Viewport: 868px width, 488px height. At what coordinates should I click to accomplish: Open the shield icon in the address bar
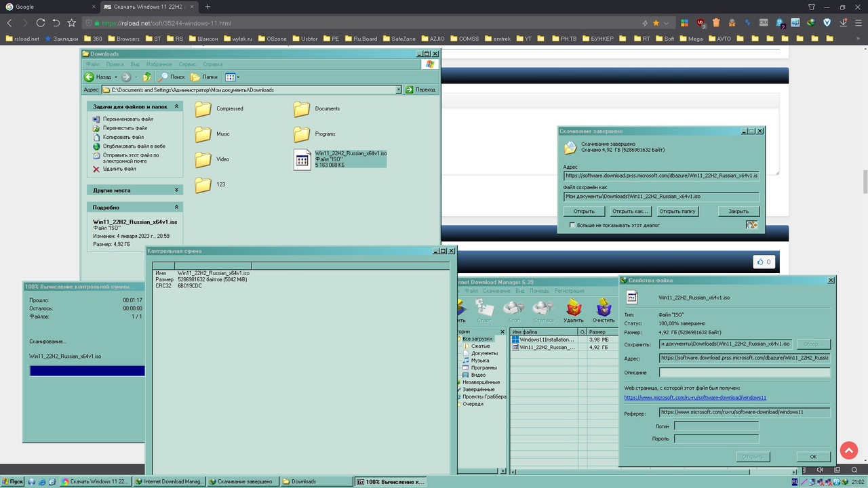coord(89,22)
